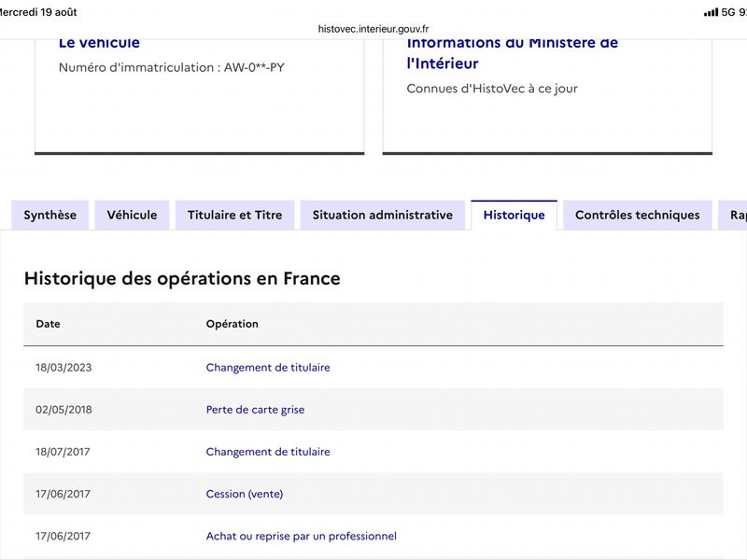Click the Historique tab

[x=514, y=216]
